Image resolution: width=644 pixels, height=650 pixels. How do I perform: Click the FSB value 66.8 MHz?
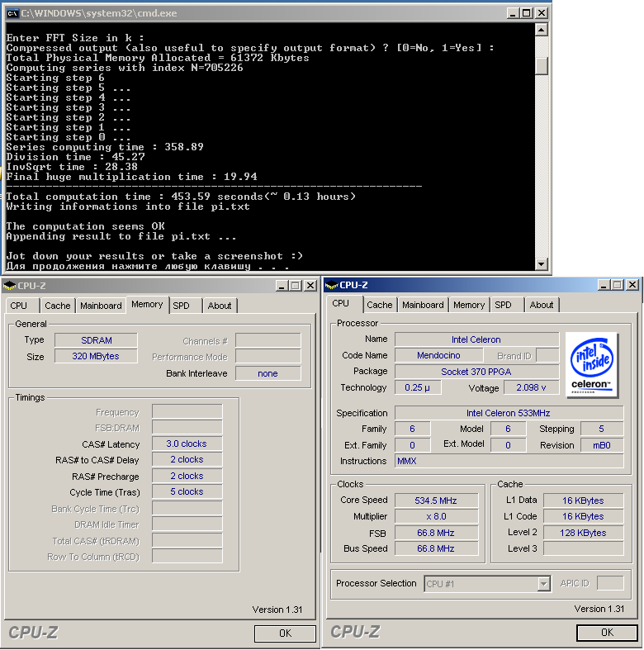pyautogui.click(x=437, y=533)
